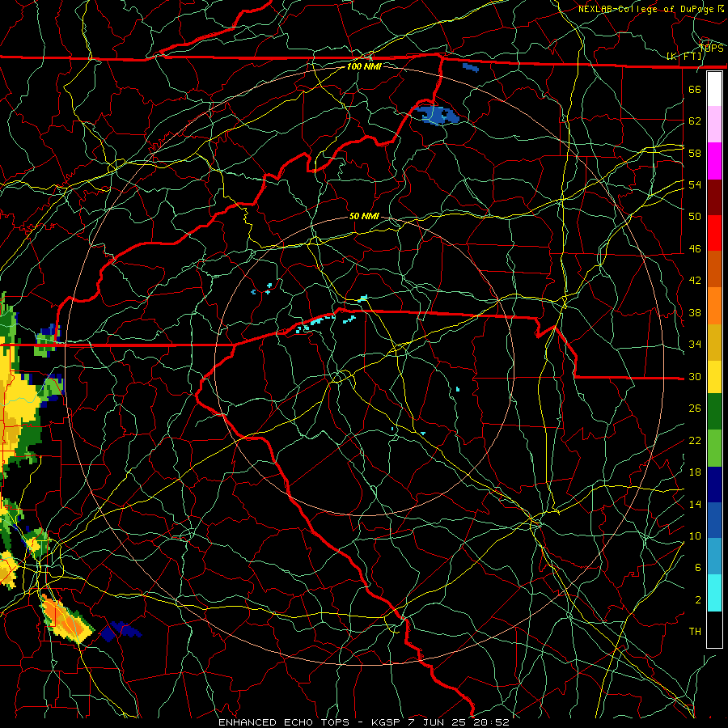
Task: Click the legend value '30'
Action: coord(695,376)
